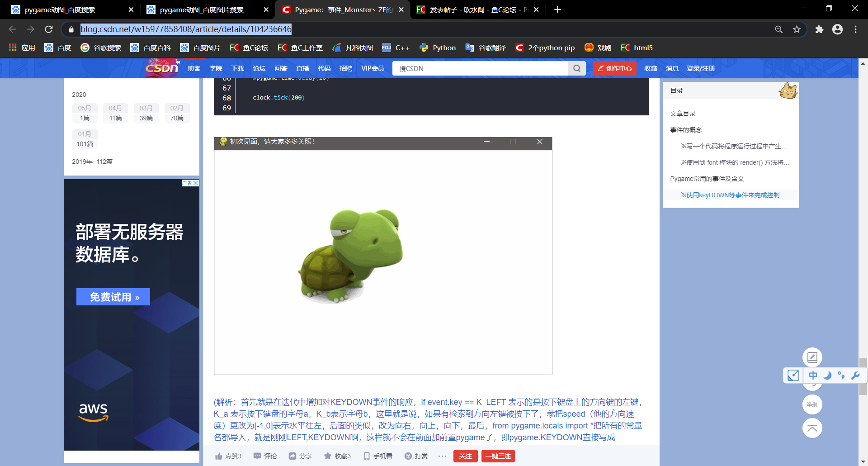This screenshot has height=466, width=868.
Task: Click the 搜CSDN search input field
Action: 480,68
